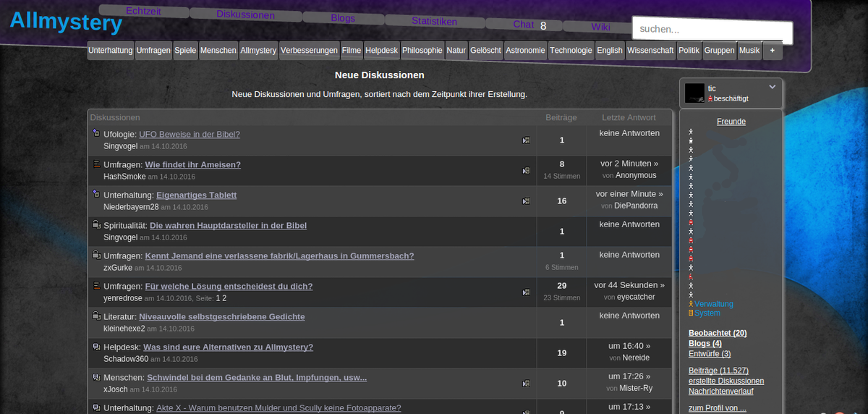Open page 2 of Für welche Lösung thread
The height and width of the screenshot is (414, 868).
[224, 298]
